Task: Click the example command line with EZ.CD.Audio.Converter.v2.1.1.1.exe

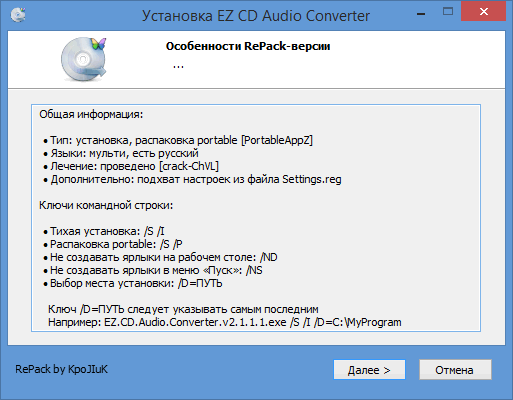Action: click(225, 322)
